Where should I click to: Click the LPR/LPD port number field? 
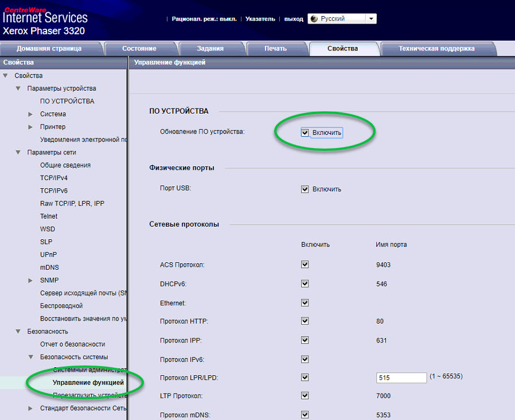401,378
